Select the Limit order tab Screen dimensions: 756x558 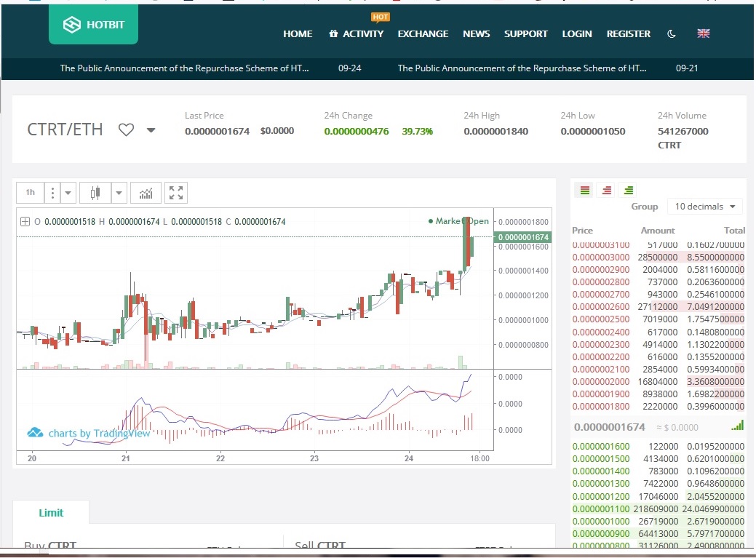pyautogui.click(x=51, y=513)
